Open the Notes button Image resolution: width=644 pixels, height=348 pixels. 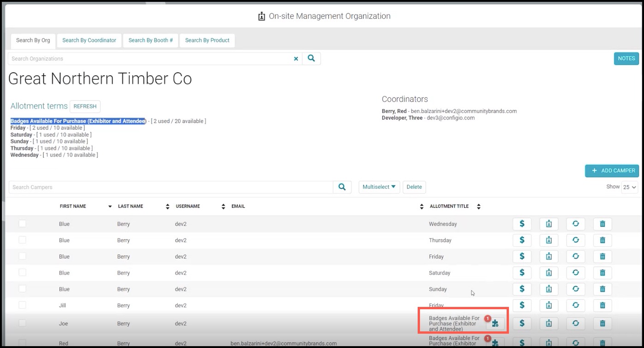(626, 59)
